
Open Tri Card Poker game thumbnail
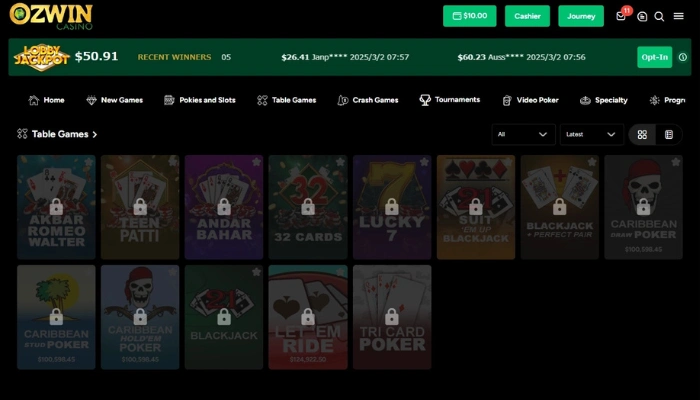click(x=392, y=317)
